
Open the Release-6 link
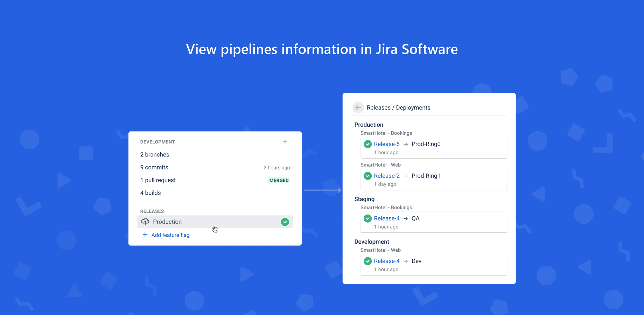pos(387,144)
